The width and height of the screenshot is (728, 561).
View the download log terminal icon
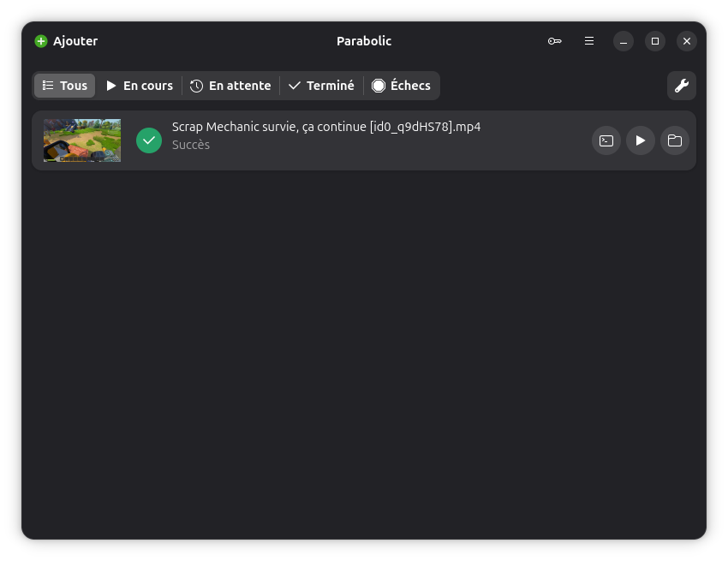(606, 140)
